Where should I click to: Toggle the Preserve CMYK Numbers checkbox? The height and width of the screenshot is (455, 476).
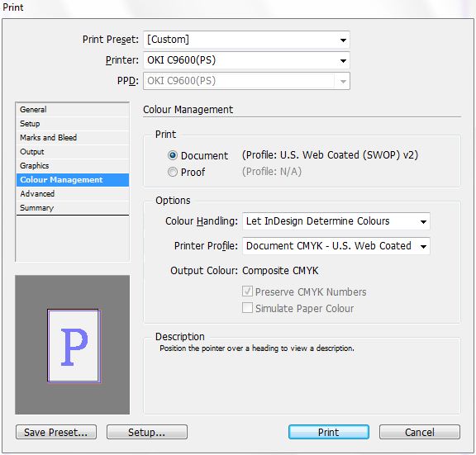(x=247, y=291)
